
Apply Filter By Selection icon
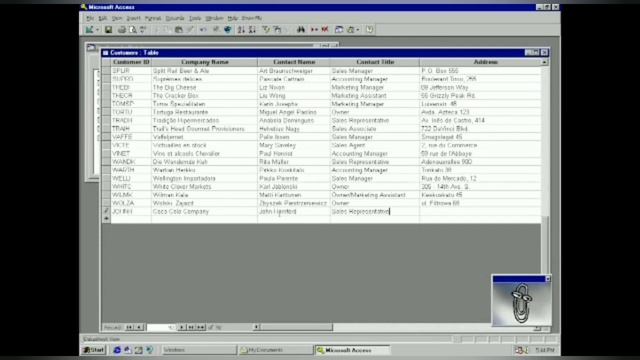tap(266, 30)
